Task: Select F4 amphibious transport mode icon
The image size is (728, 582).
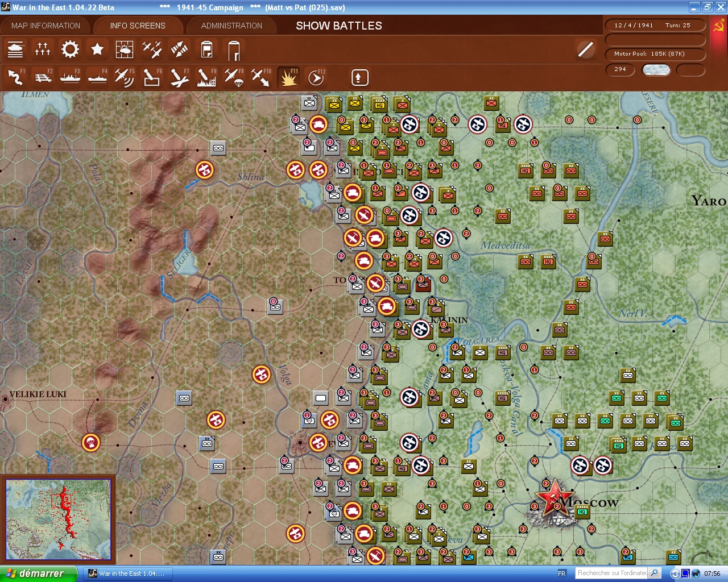Action: [x=97, y=77]
